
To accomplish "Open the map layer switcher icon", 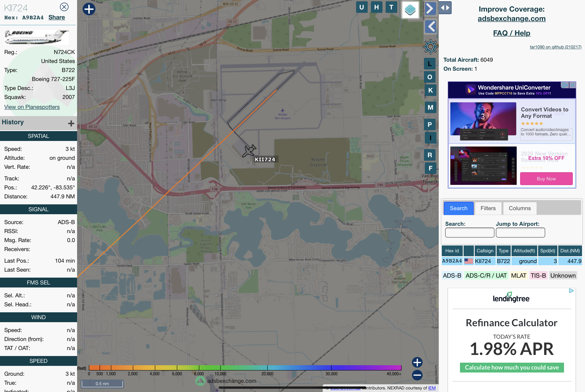I will click(410, 10).
